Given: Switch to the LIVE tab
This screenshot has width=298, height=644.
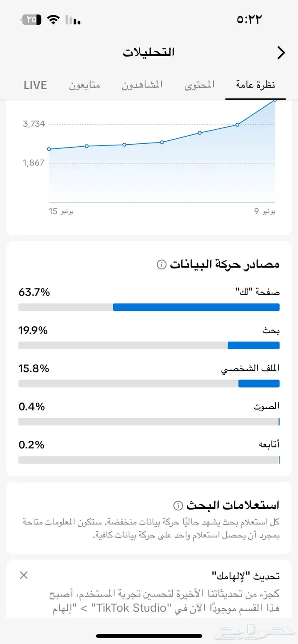Looking at the screenshot, I should (35, 85).
